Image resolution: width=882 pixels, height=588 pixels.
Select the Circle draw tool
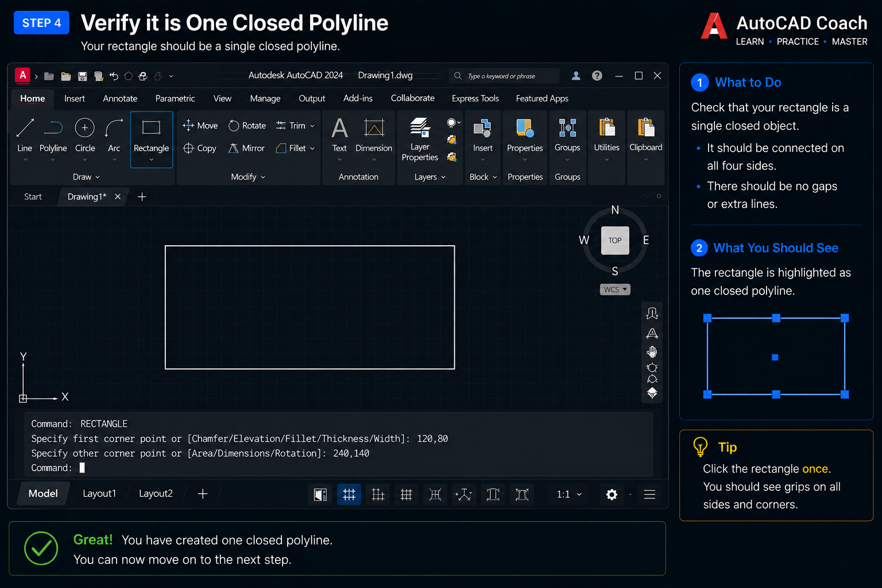click(x=85, y=135)
